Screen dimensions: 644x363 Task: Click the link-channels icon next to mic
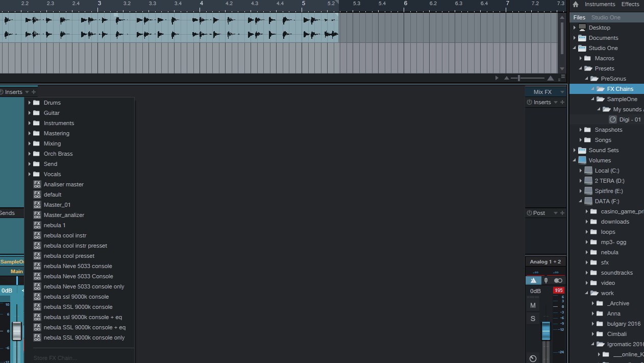[558, 280]
